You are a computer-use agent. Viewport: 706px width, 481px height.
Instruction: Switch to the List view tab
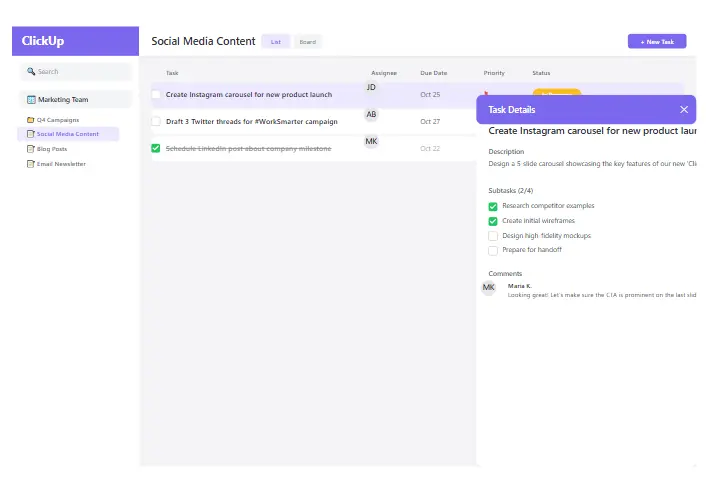point(276,42)
